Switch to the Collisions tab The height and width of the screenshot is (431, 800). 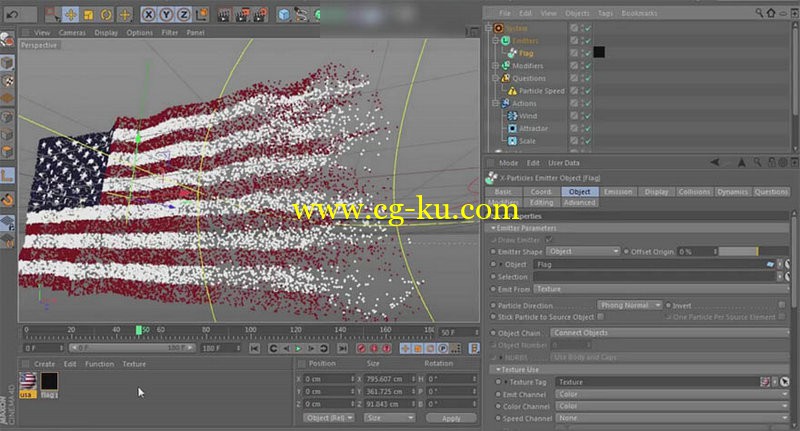pyautogui.click(x=694, y=192)
